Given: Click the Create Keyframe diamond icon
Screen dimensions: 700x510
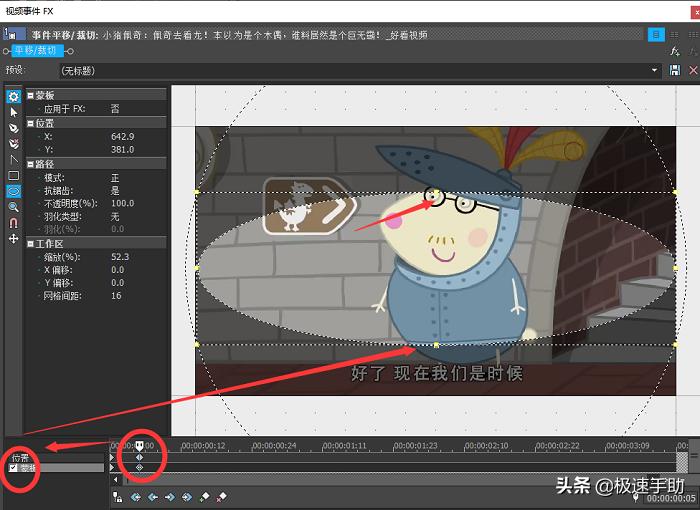Looking at the screenshot, I should click(204, 497).
